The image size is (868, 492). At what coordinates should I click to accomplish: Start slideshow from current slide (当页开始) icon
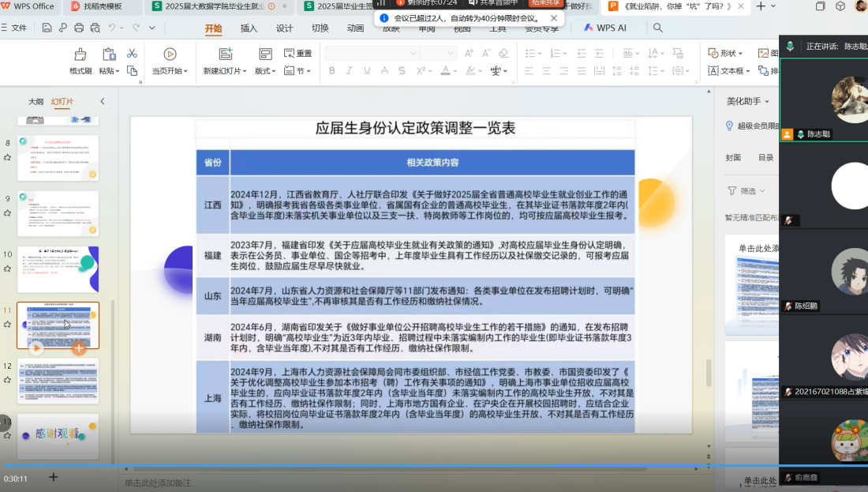tap(170, 54)
